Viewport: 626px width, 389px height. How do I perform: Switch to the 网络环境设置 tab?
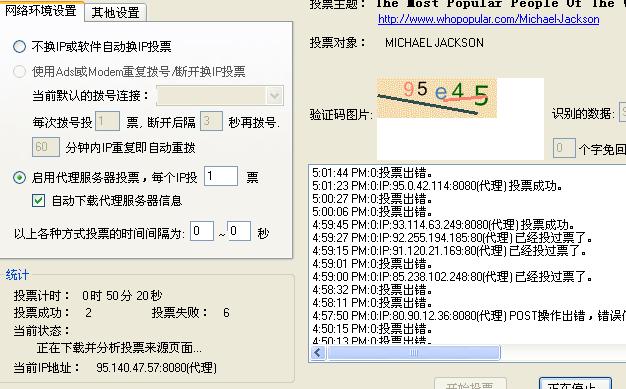coord(41,10)
